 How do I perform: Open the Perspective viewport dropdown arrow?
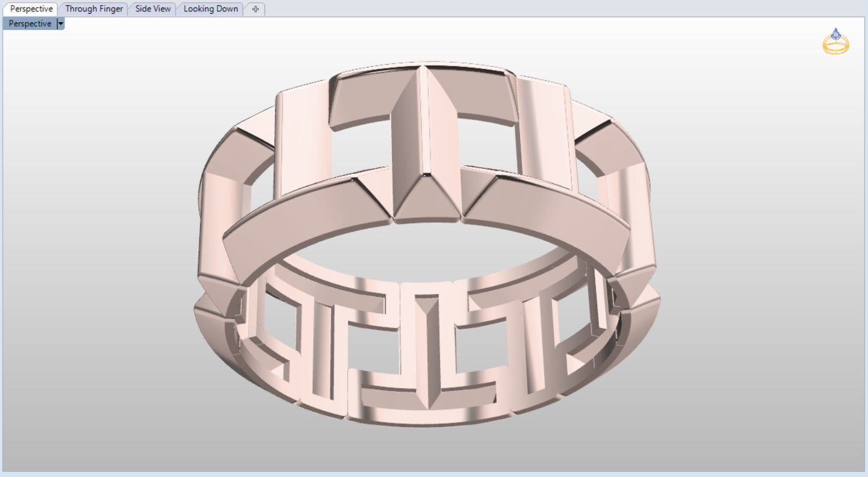point(61,24)
